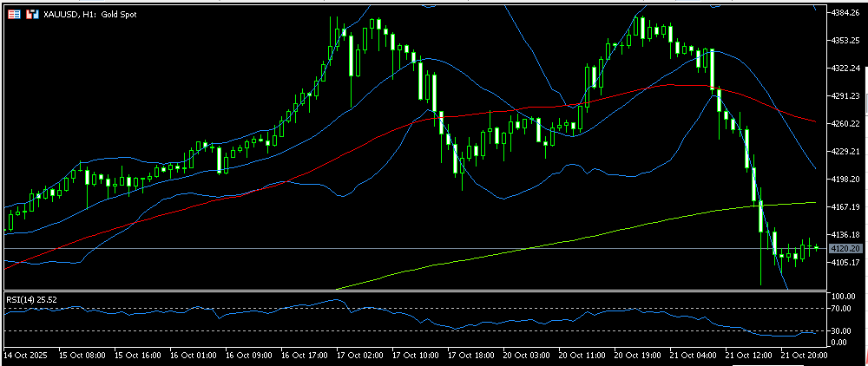Click the 14 Oct 2025 time label
This screenshot has height=366, width=868.
click(26, 354)
